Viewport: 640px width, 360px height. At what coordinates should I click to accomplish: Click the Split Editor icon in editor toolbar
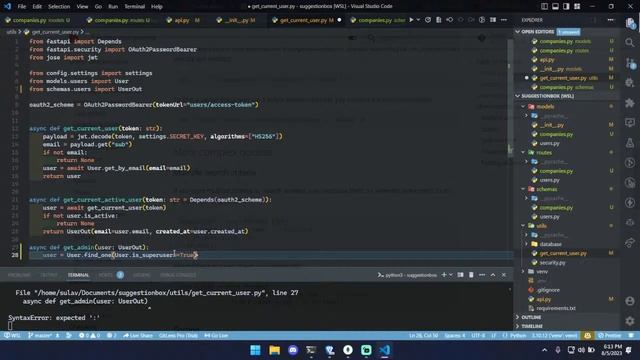493,20
